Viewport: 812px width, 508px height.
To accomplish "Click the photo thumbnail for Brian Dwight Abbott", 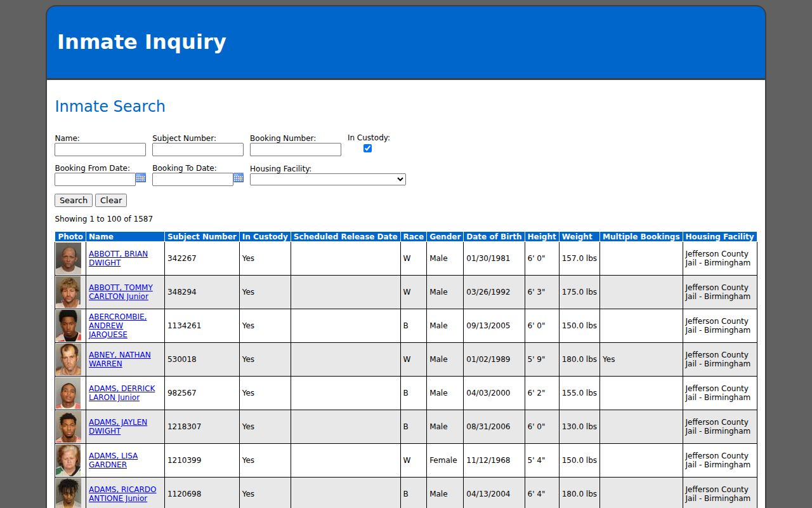I will click(x=69, y=258).
